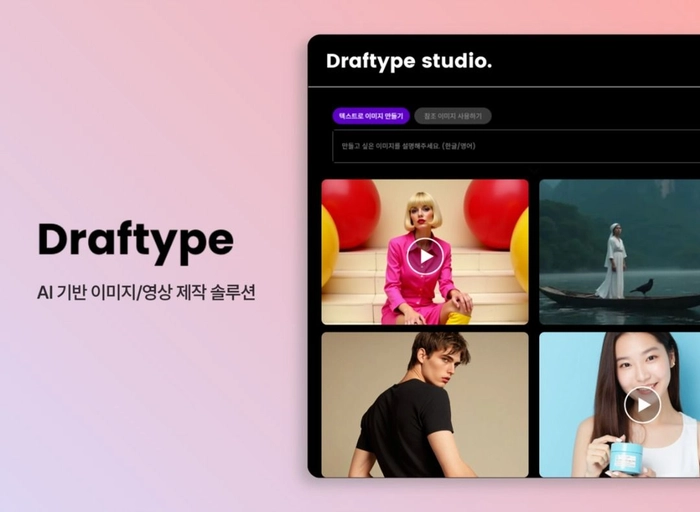This screenshot has height=512, width=700.
Task: Open the man in black t-shirt thumbnail
Action: point(424,404)
